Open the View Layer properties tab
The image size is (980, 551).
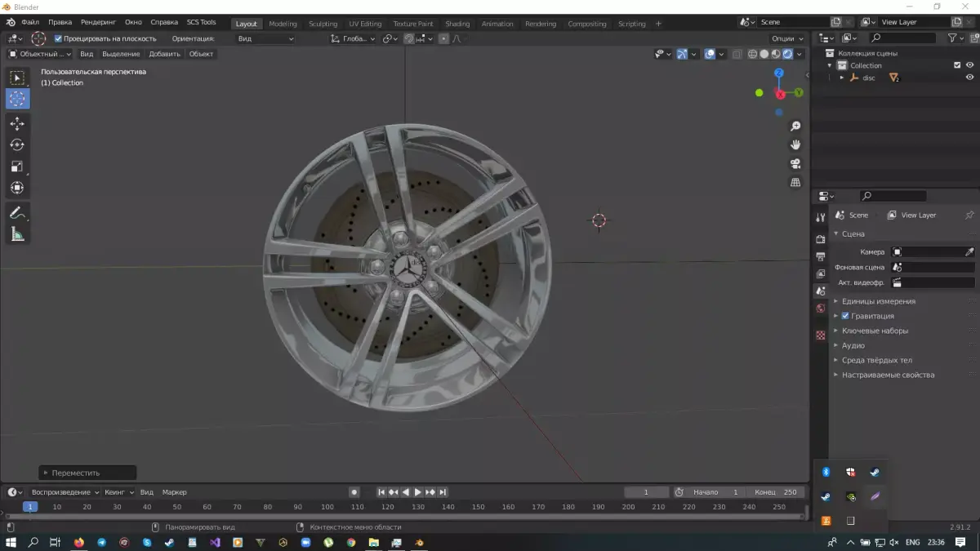point(821,273)
